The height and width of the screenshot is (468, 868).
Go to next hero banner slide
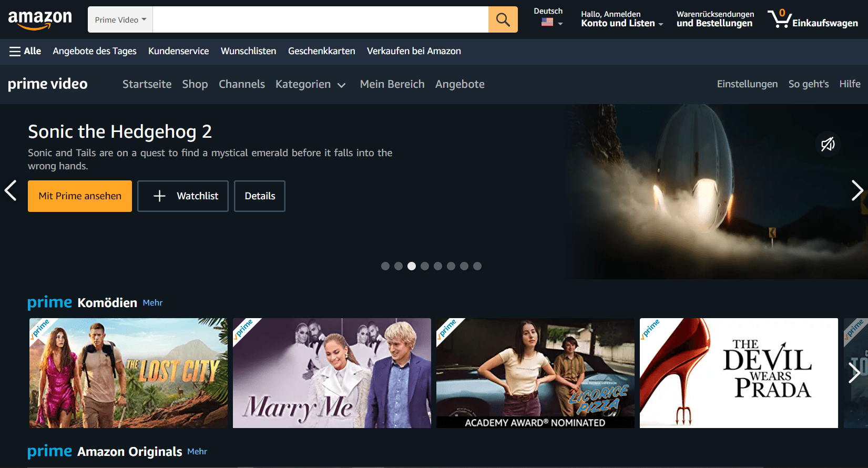[857, 190]
